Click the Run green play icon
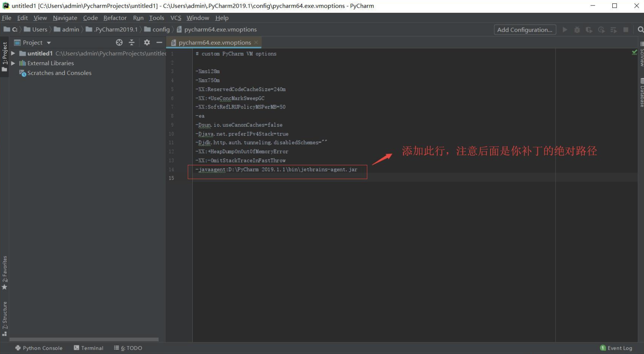Screen dimensions: 644x354 click(565, 30)
